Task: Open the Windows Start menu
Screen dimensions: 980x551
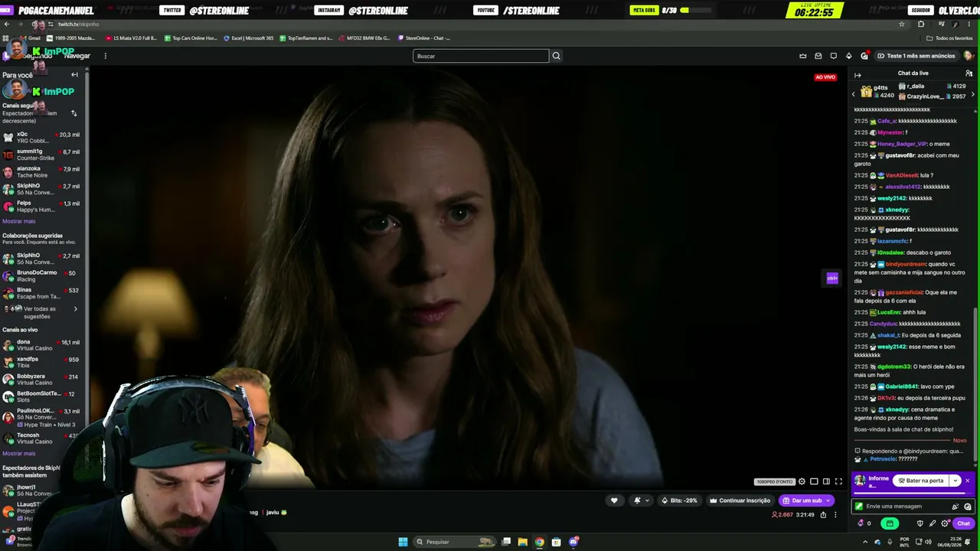Action: coord(403,542)
